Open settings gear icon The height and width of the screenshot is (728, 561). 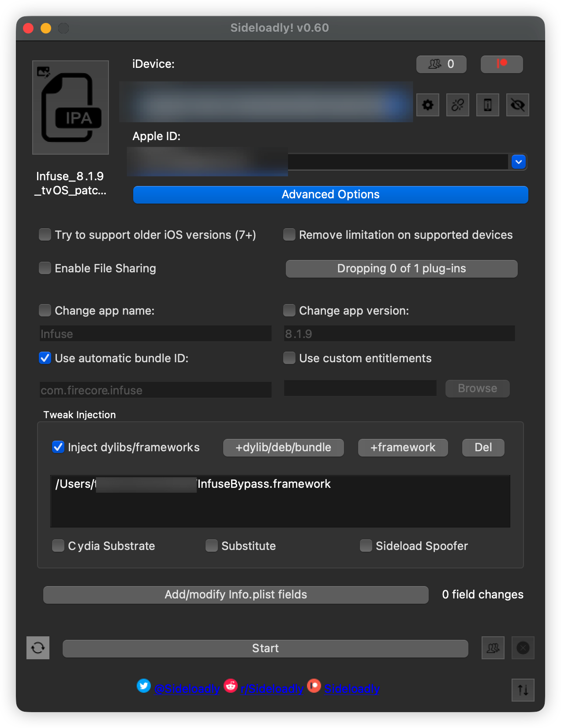(x=428, y=105)
